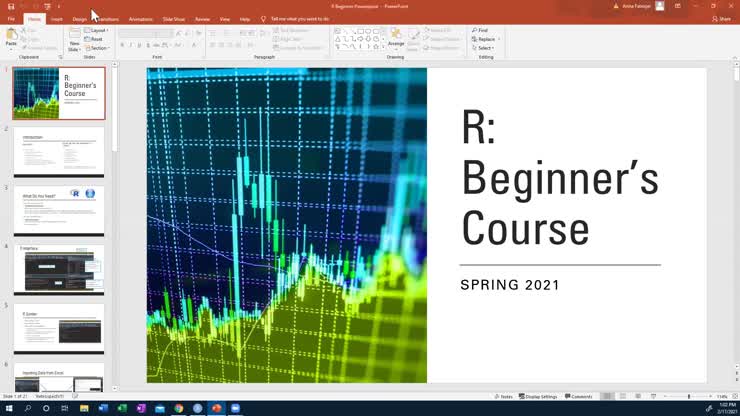
Task: Expand the Section dropdown
Action: (x=97, y=48)
